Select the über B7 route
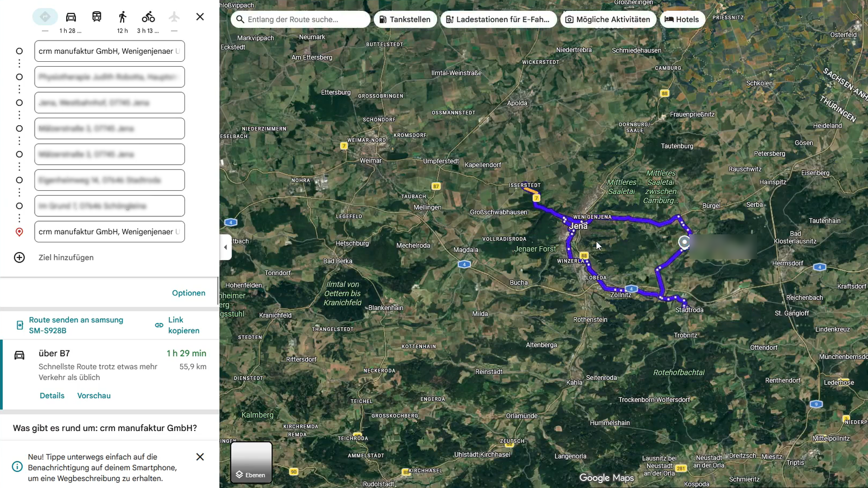Screen dimensions: 868x488 (x=110, y=374)
